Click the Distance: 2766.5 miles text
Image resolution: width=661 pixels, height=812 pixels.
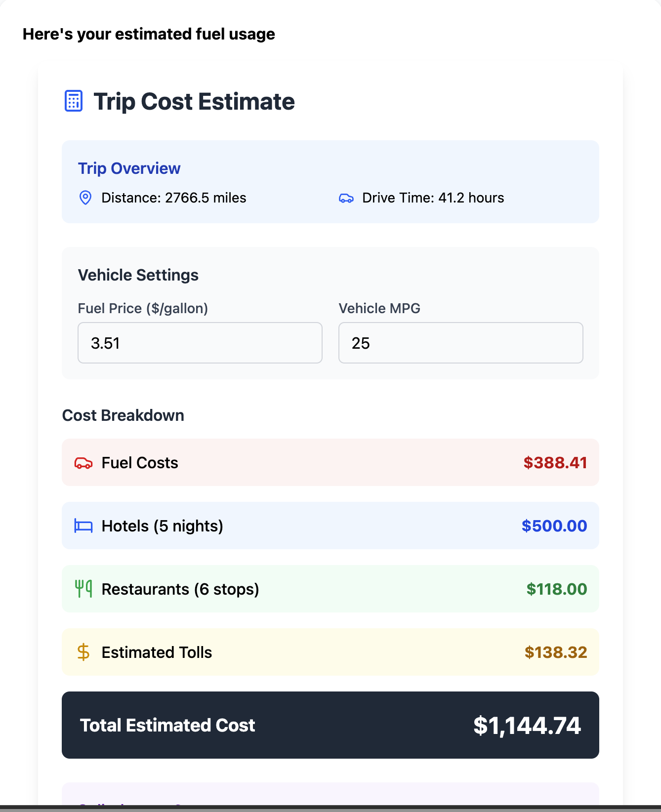174,198
